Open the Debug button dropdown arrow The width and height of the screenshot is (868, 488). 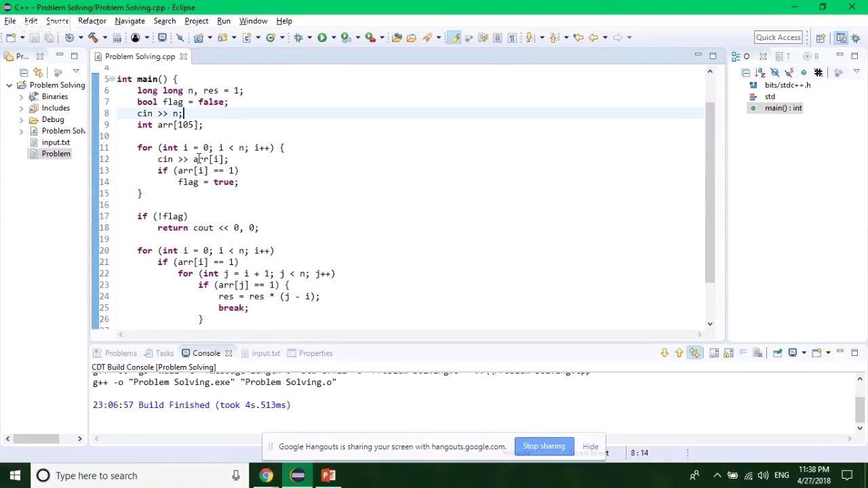[x=309, y=38]
